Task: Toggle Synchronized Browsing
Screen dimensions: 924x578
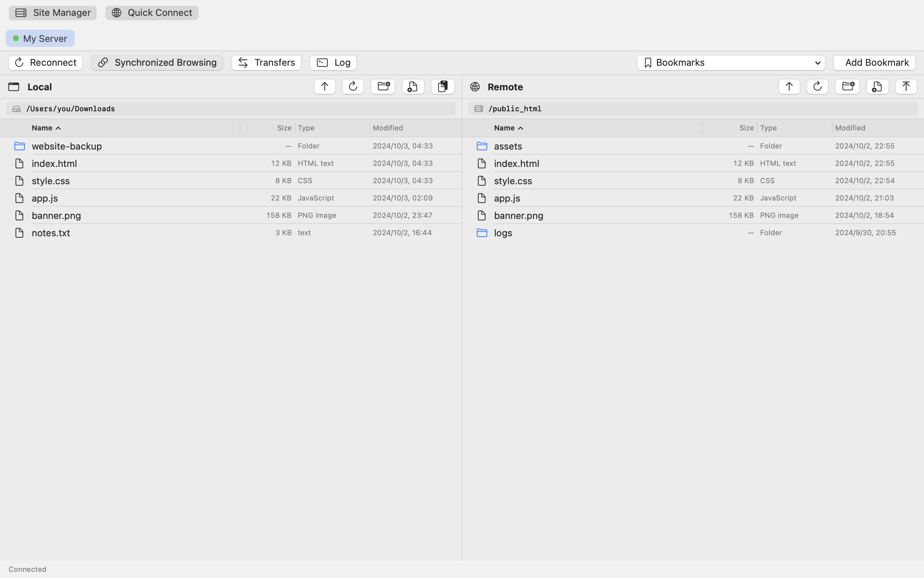Action: point(157,63)
